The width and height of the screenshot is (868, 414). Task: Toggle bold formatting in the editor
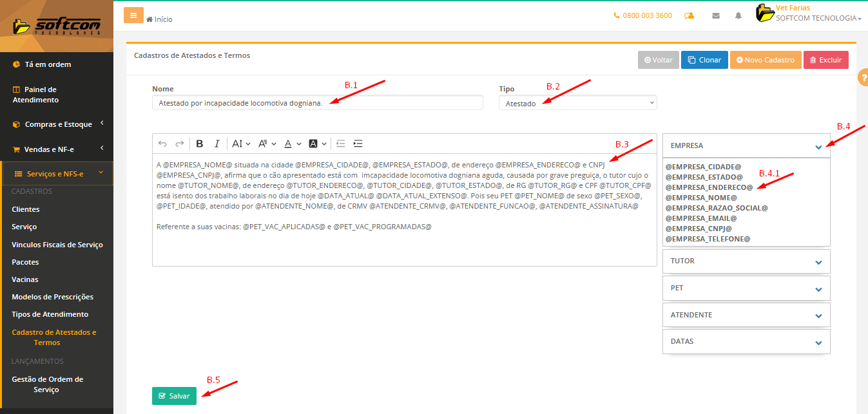[200, 144]
